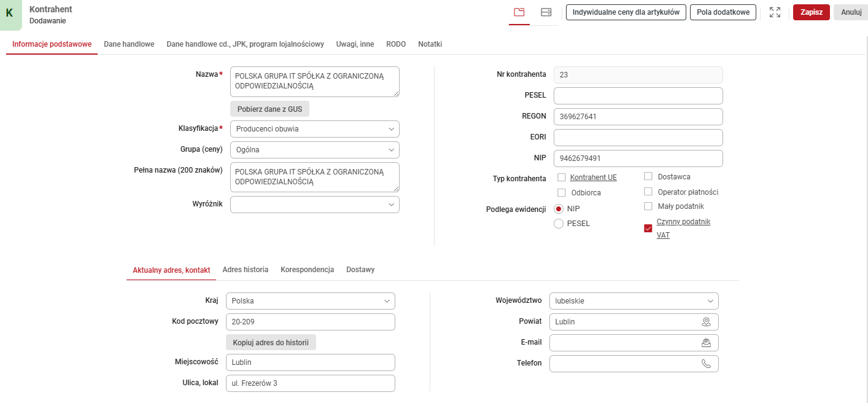This screenshot has width=868, height=403.
Task: Select the PESEL radio under Podlega ewidencji
Action: point(559,224)
